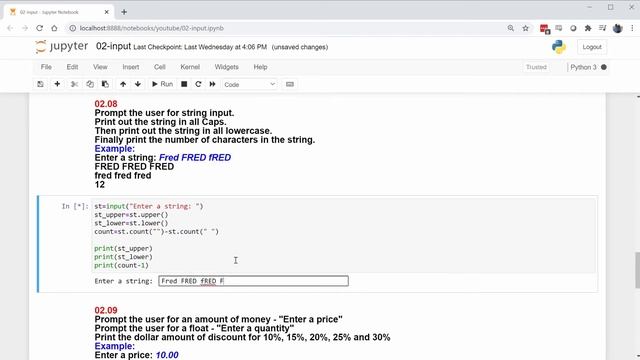
Task: Click the code cell editor area
Action: [344, 236]
